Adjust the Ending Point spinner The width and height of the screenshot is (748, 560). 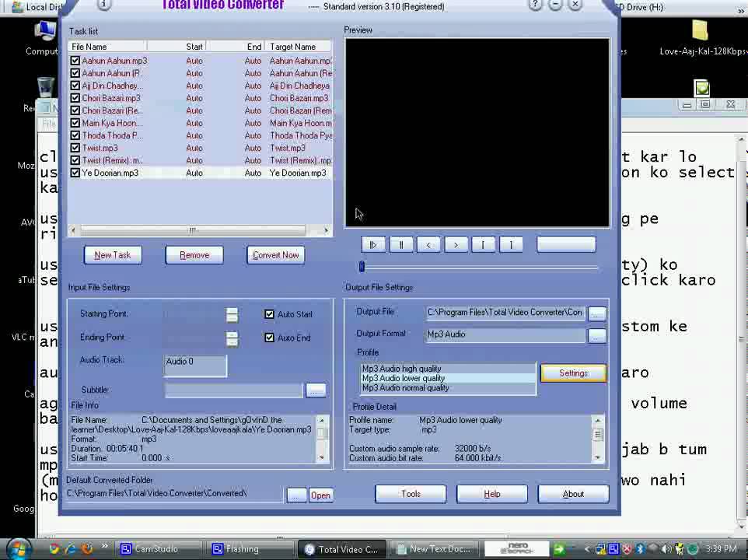tap(232, 338)
